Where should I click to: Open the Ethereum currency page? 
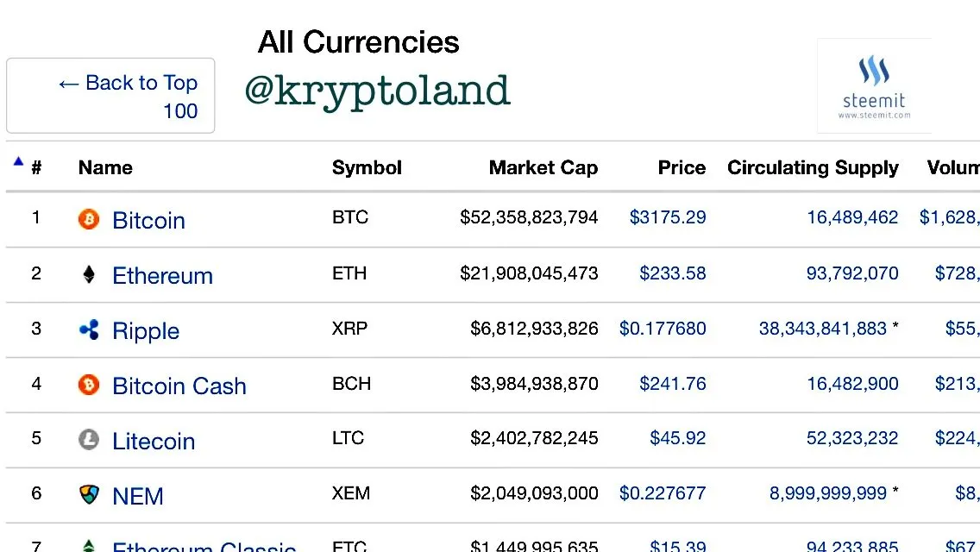(x=162, y=276)
